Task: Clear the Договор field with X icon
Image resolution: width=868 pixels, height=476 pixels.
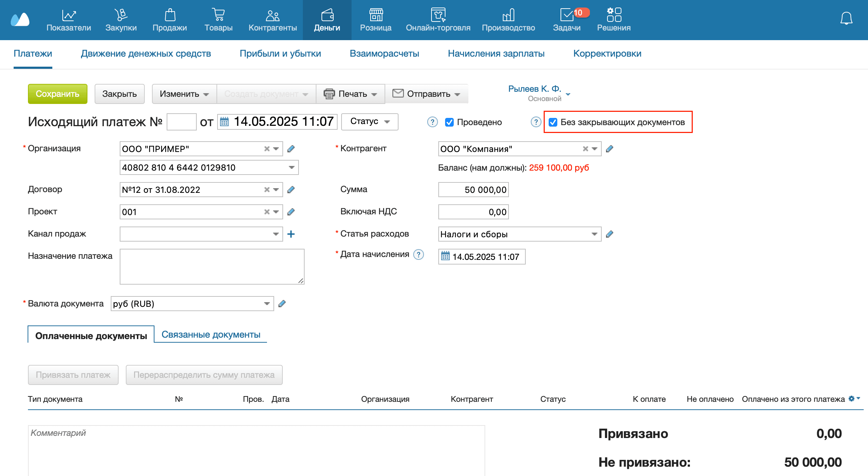Action: (267, 190)
